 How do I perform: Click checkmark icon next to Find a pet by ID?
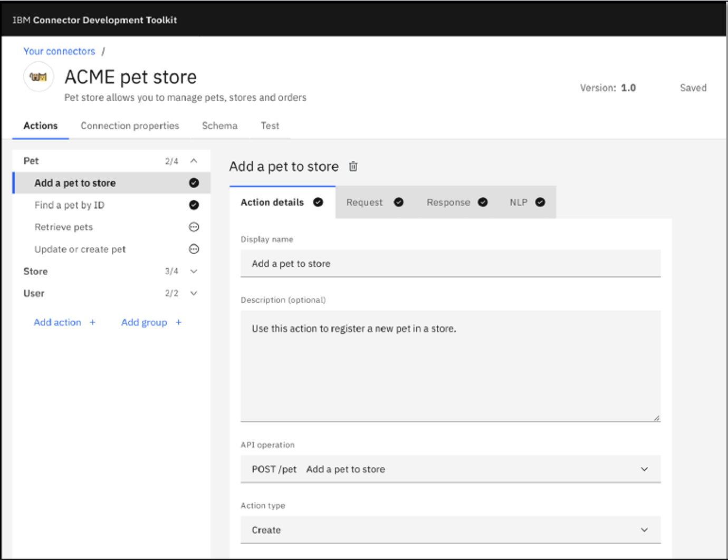click(194, 205)
